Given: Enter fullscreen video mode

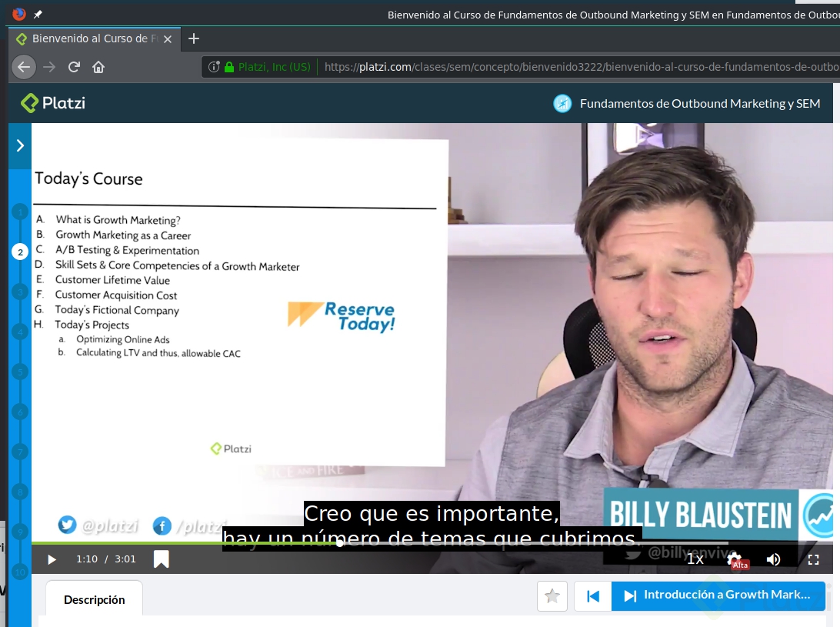Looking at the screenshot, I should [x=813, y=559].
